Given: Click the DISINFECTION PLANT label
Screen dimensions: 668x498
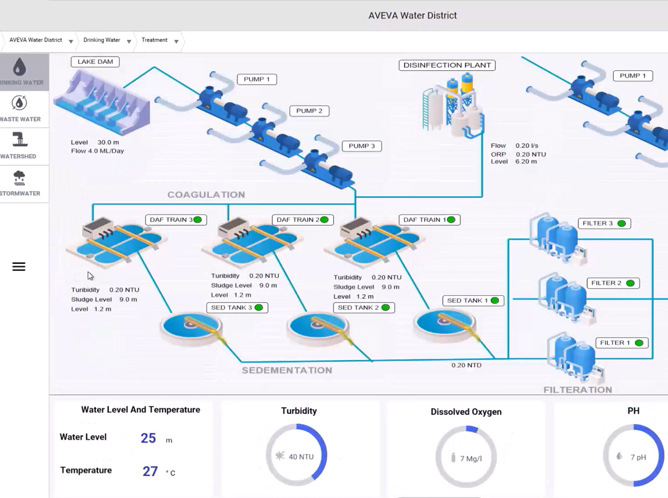Looking at the screenshot, I should [x=447, y=66].
